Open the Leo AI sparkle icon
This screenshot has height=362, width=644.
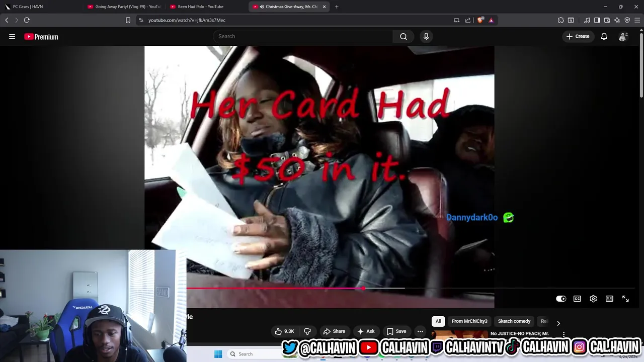[617, 20]
